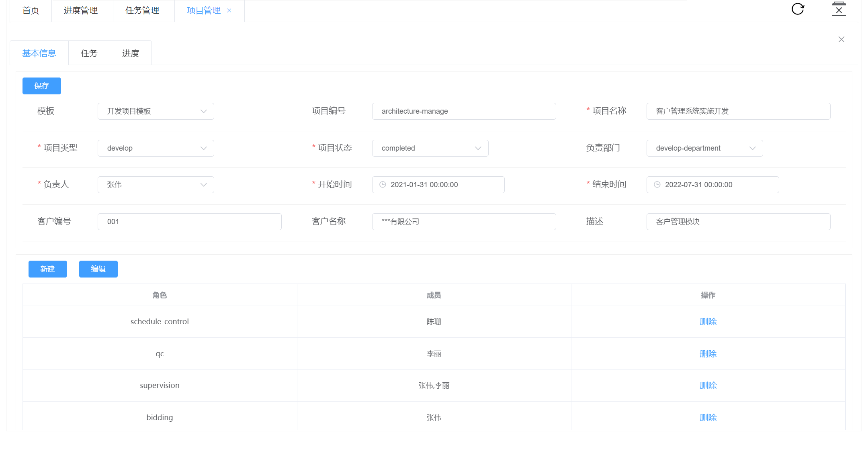Image resolution: width=868 pixels, height=449 pixels.
Task: Expand the 模板 dropdown
Action: coord(156,111)
